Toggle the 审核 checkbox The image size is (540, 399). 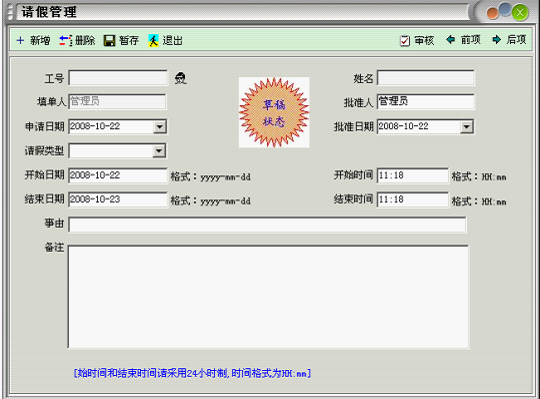(x=405, y=41)
